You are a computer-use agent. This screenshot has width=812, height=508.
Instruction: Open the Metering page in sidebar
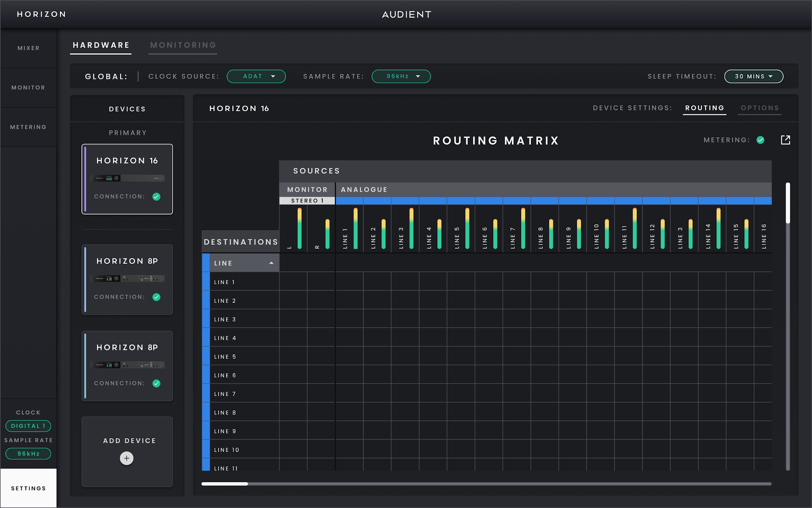pos(29,127)
